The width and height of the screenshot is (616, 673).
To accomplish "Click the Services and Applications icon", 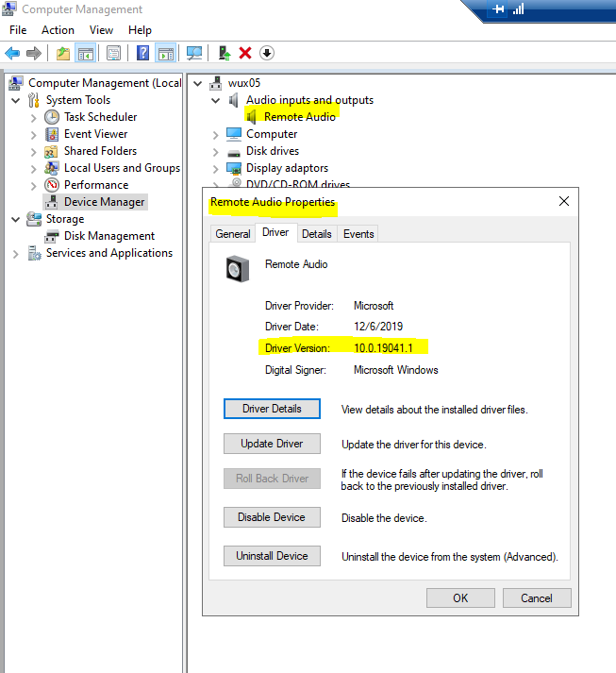I will [x=34, y=253].
